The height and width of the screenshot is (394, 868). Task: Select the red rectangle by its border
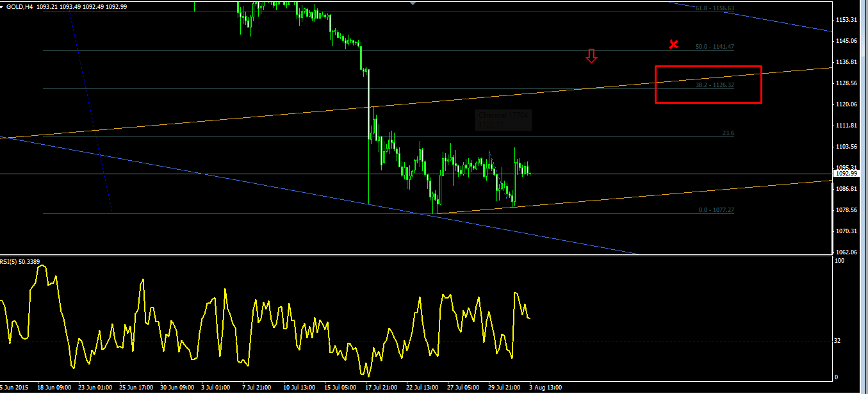pos(708,66)
